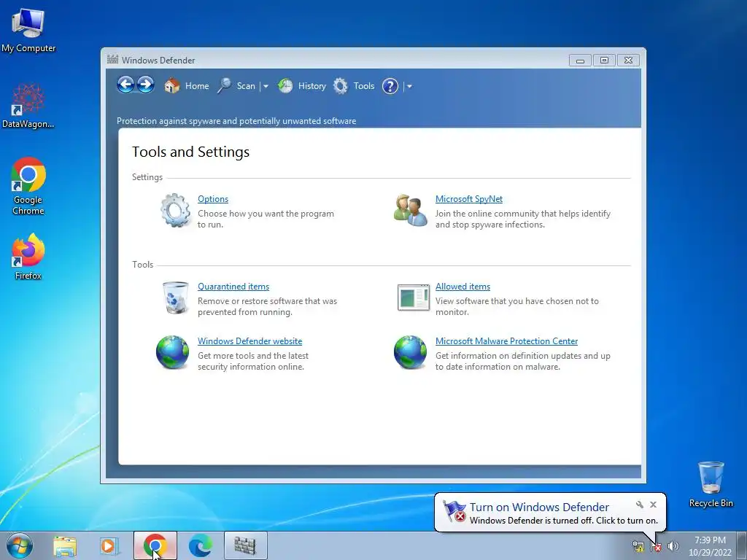Open the clock showing 7:39 PM
The height and width of the screenshot is (560, 747).
click(710, 545)
